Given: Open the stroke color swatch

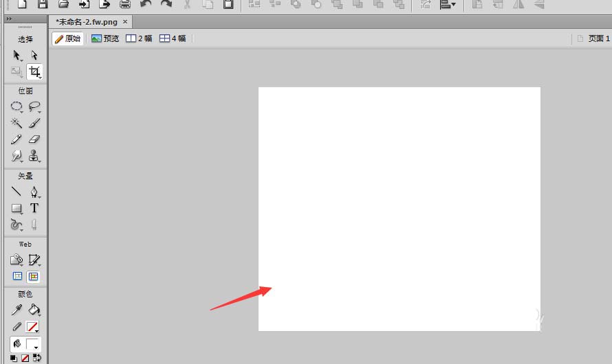Looking at the screenshot, I should 32,327.
